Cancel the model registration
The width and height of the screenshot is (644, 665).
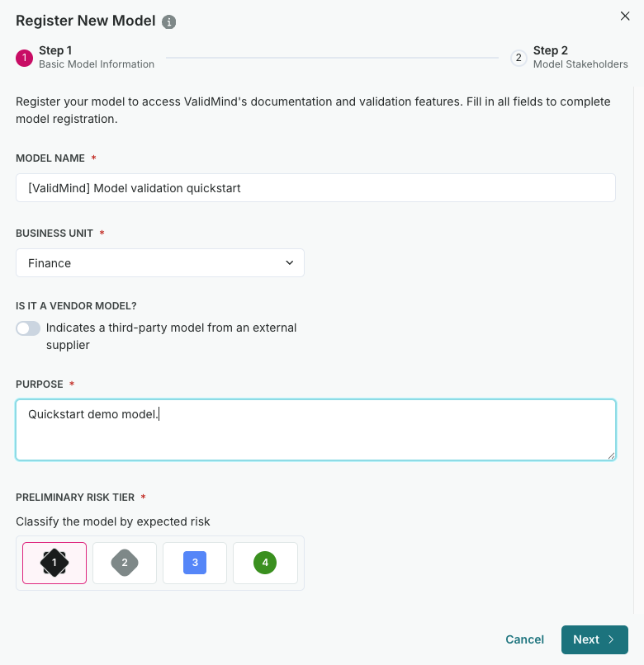pyautogui.click(x=524, y=639)
